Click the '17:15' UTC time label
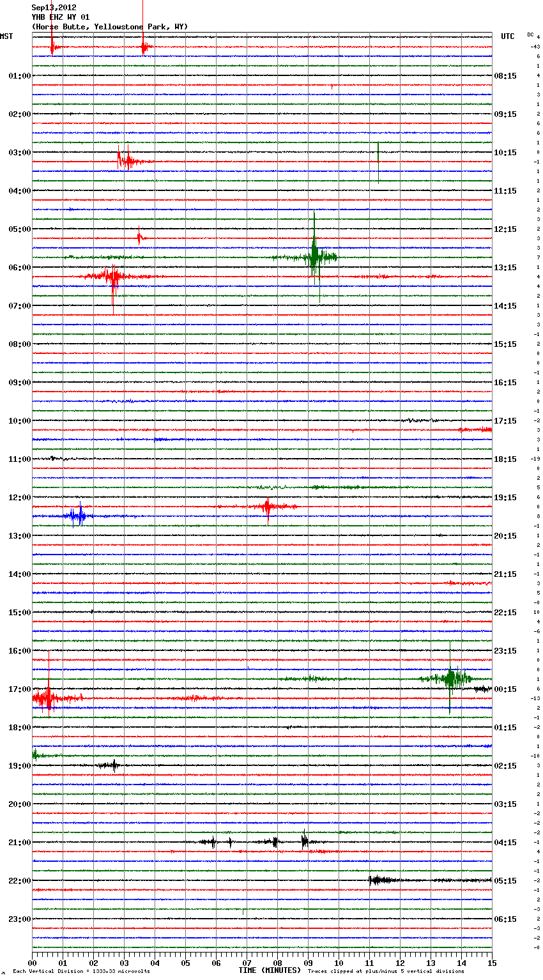Screen dimensions: 543x980 pos(505,421)
